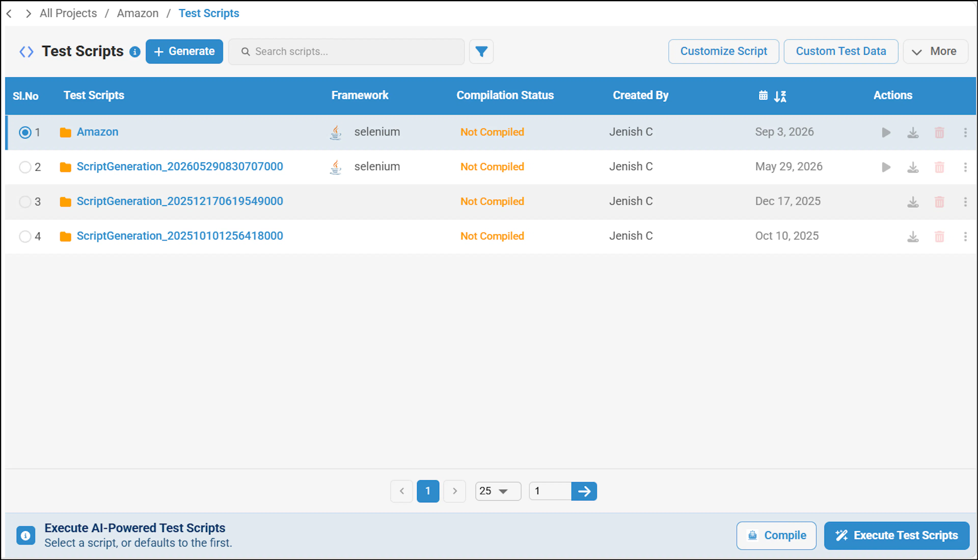The image size is (978, 560).
Task: Open the filter funnel icon
Action: (481, 51)
